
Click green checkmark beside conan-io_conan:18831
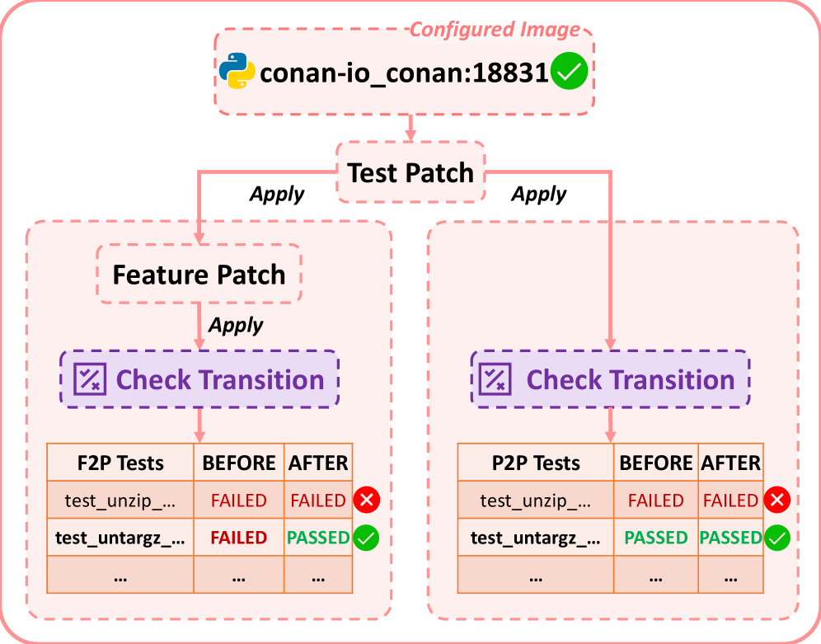pyautogui.click(x=569, y=71)
